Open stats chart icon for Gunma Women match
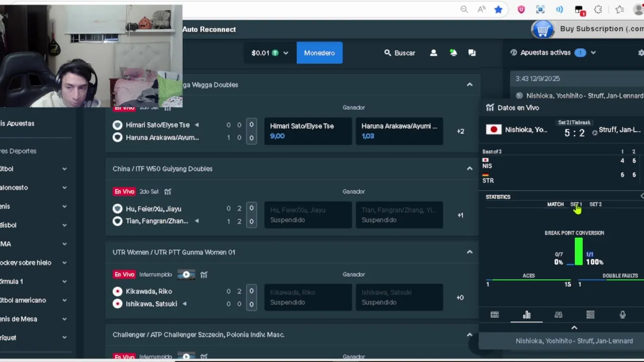Image resolution: width=644 pixels, height=362 pixels. point(204,275)
